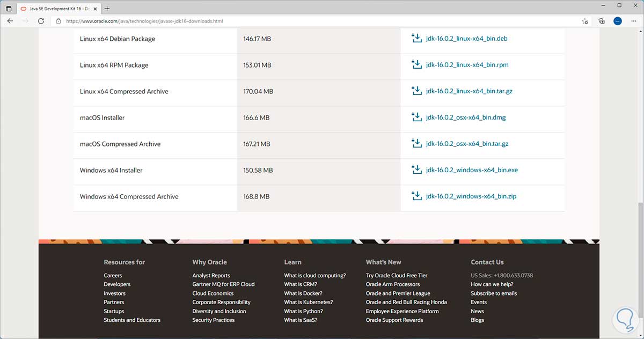The height and width of the screenshot is (339, 644).
Task: Click download icon for windows-x64_bin.exe
Action: [x=416, y=169]
